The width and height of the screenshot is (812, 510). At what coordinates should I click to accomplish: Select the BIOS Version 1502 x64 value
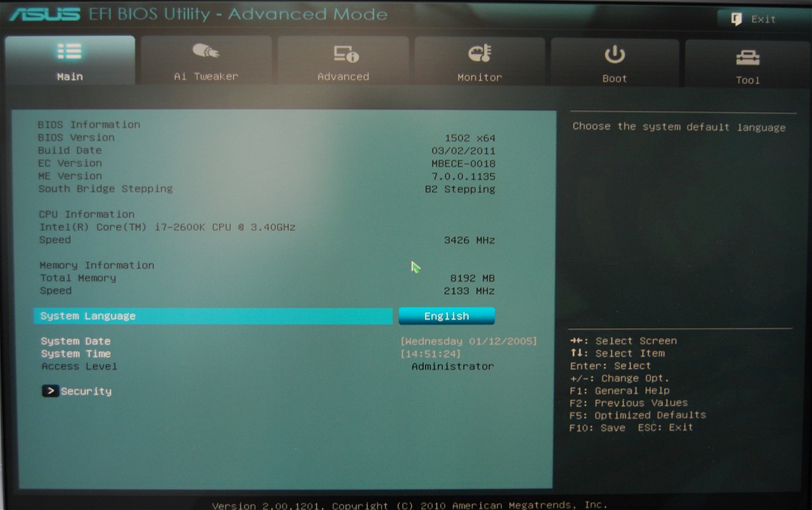(x=469, y=138)
